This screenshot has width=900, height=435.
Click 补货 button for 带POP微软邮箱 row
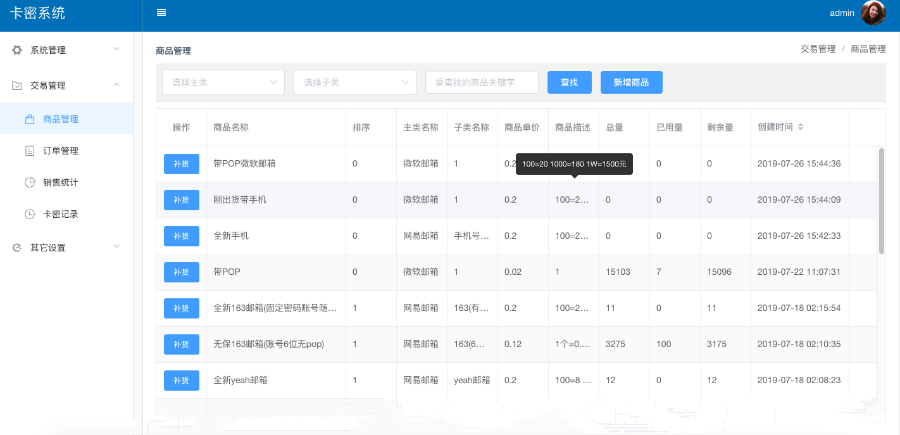click(181, 163)
